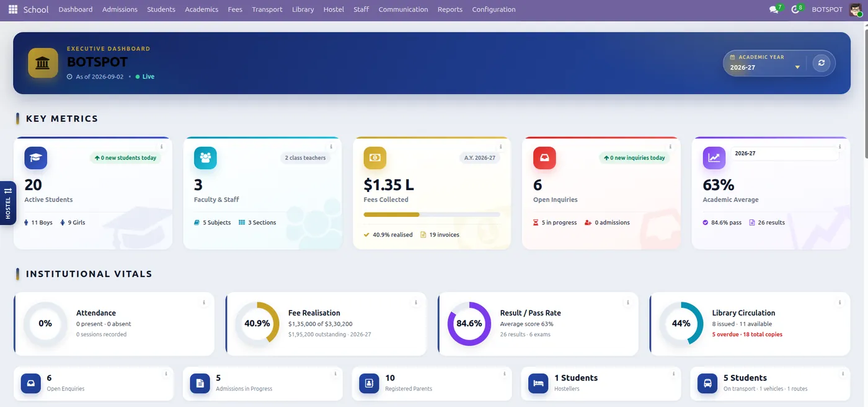Open the Dashboard menu
The image size is (868, 407).
point(76,9)
